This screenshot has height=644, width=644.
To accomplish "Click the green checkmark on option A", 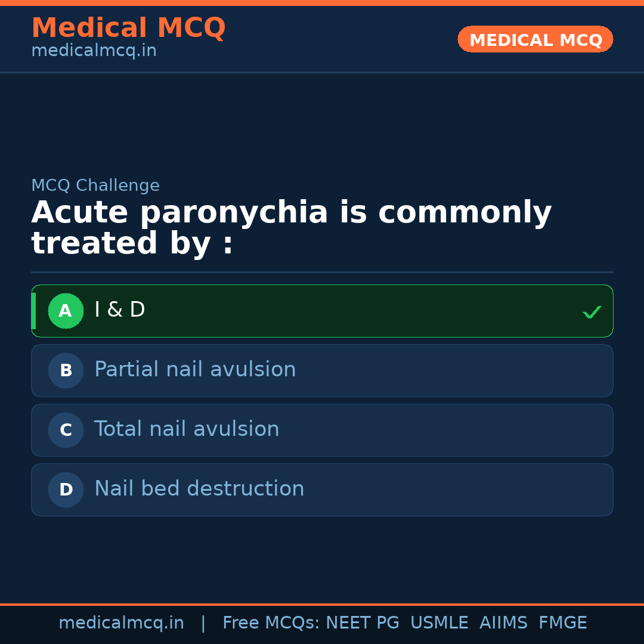I will pyautogui.click(x=592, y=312).
